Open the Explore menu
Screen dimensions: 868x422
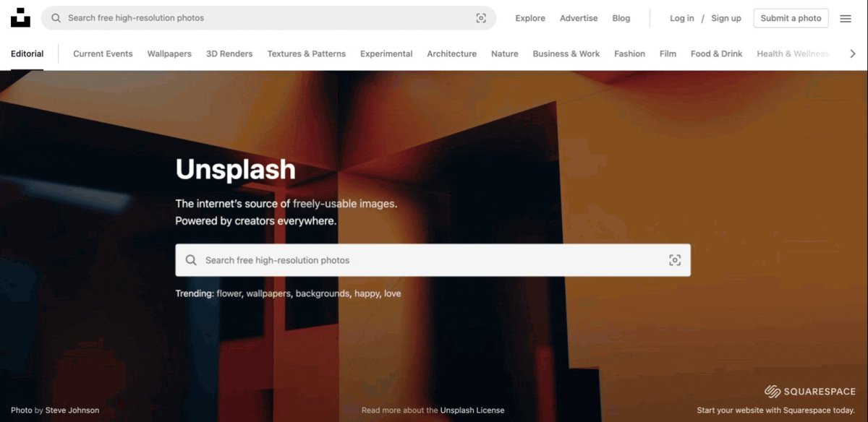(x=530, y=18)
